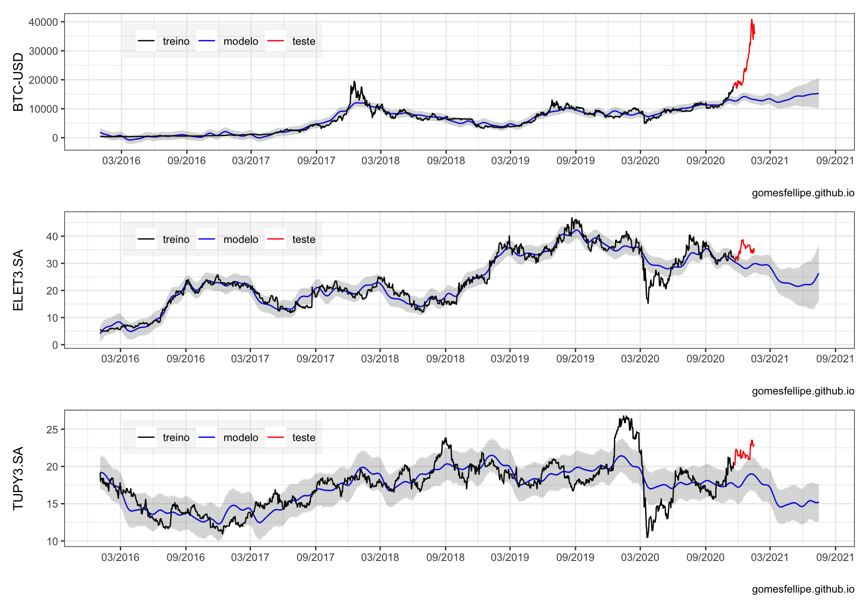Image resolution: width=868 pixels, height=608 pixels.
Task: Click gomesfellipe.github.io caption under ELET3.SA chart
Action: click(803, 391)
